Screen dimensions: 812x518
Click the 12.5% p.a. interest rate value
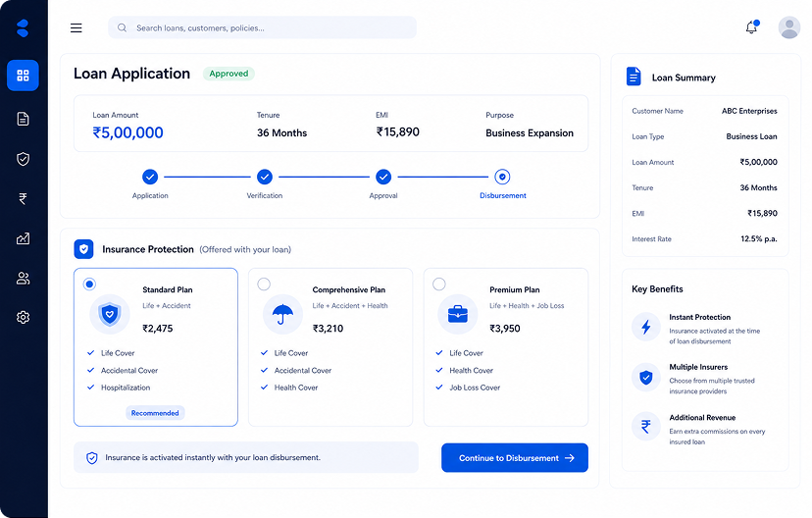[759, 238]
